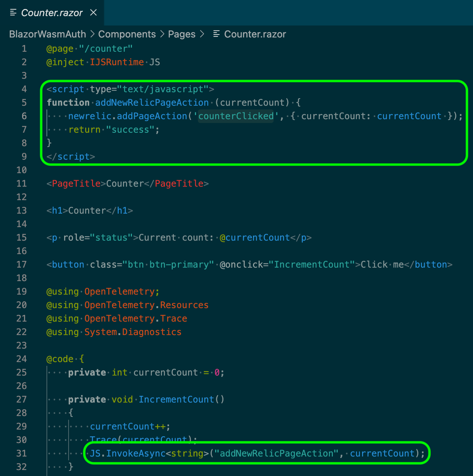473x476 pixels.
Task: Click the addNewRelicPageAction function name on line 5
Action: pyautogui.click(x=152, y=103)
